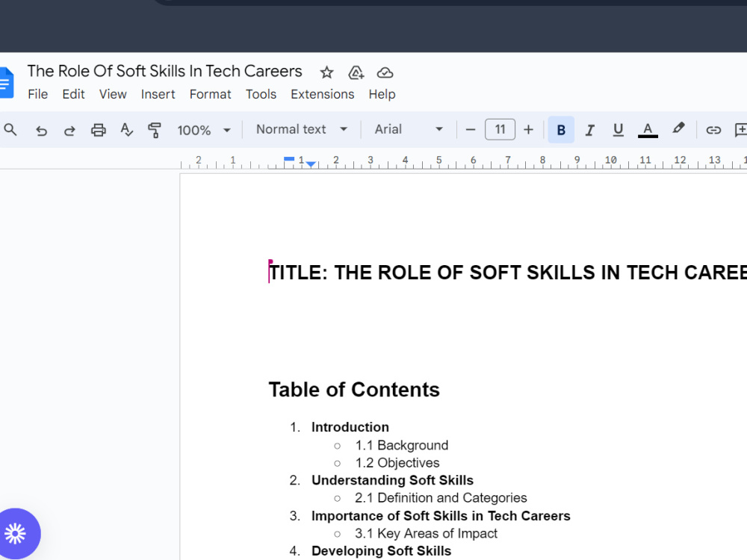Star this document
The image size is (747, 560).
pyautogui.click(x=326, y=72)
